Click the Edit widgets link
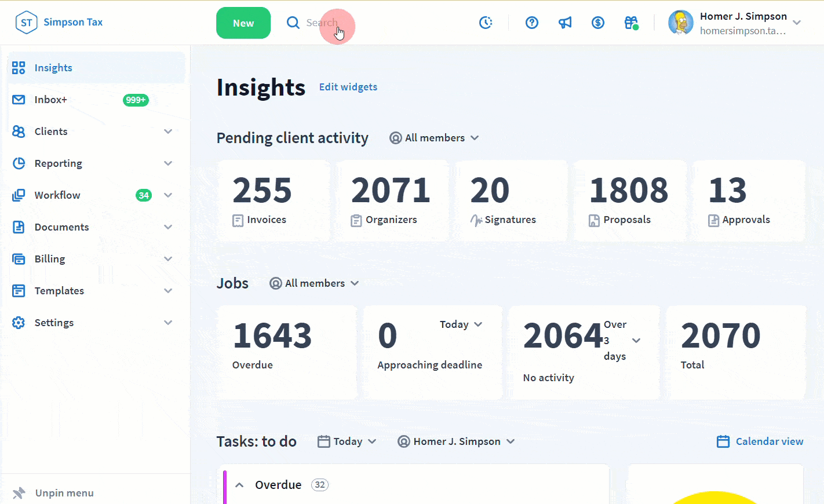The image size is (824, 504). pos(348,87)
